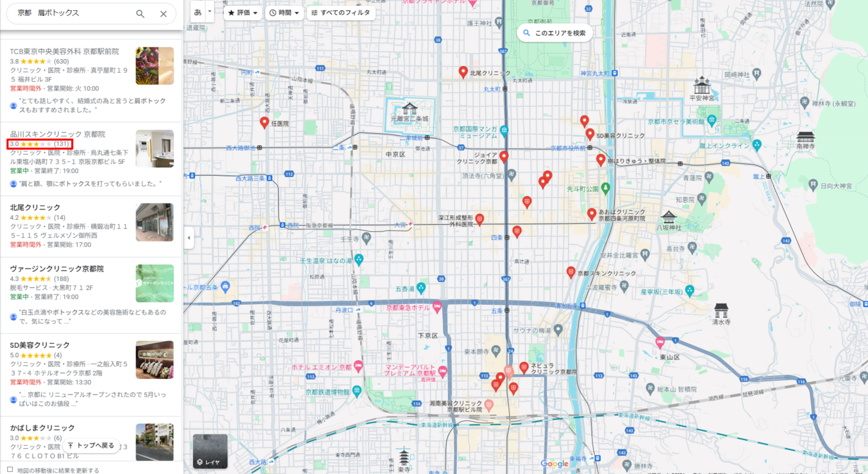Clear the search with the X icon
The image size is (868, 474).
pyautogui.click(x=163, y=14)
